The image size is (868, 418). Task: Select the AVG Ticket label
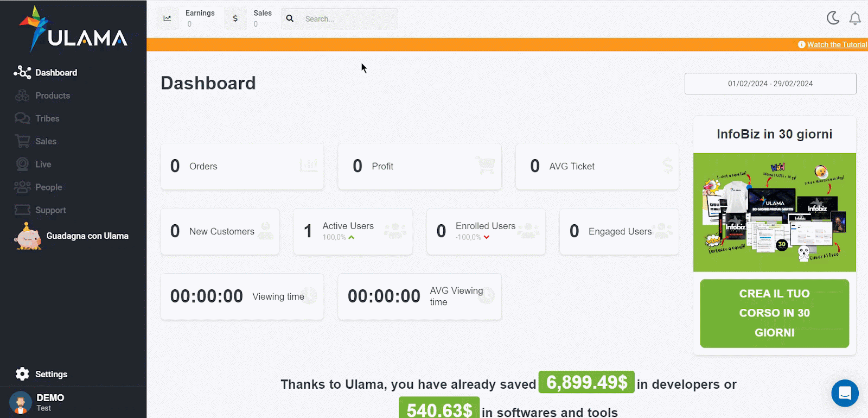coord(572,166)
